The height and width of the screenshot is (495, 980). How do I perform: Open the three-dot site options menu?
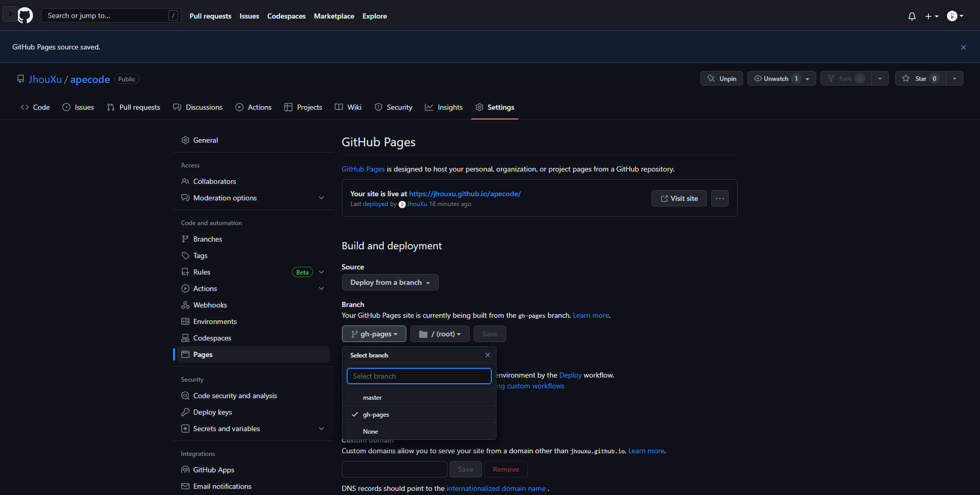pyautogui.click(x=719, y=198)
